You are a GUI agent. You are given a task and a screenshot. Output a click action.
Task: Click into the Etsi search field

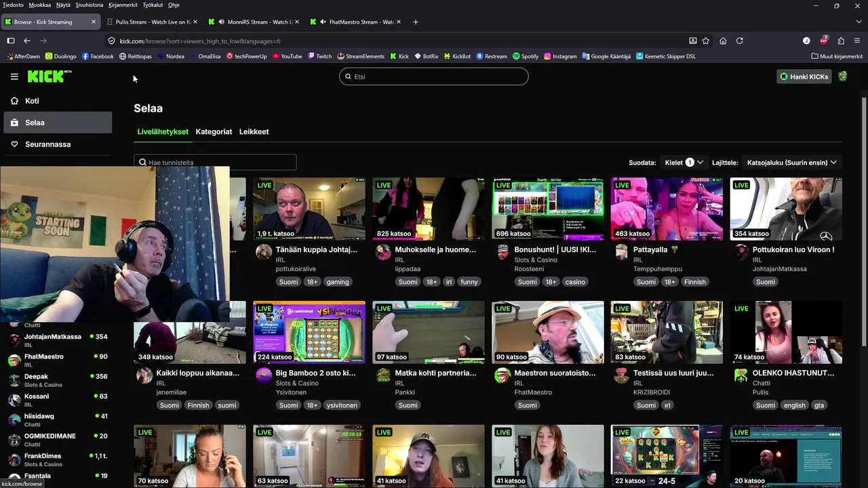[434, 77]
